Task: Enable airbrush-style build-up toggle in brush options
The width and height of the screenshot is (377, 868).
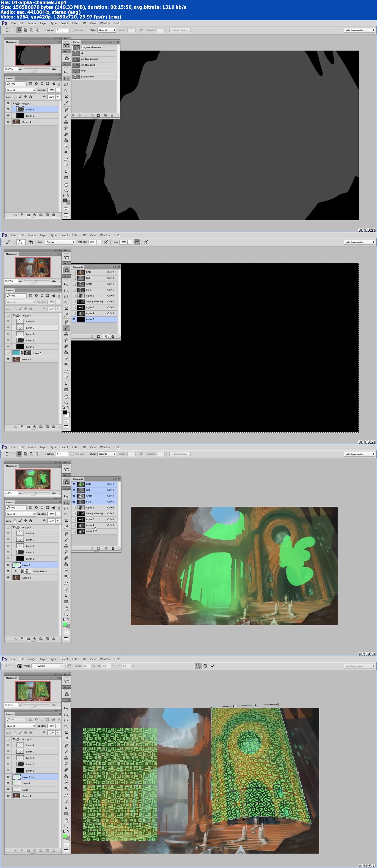Action: click(x=136, y=242)
